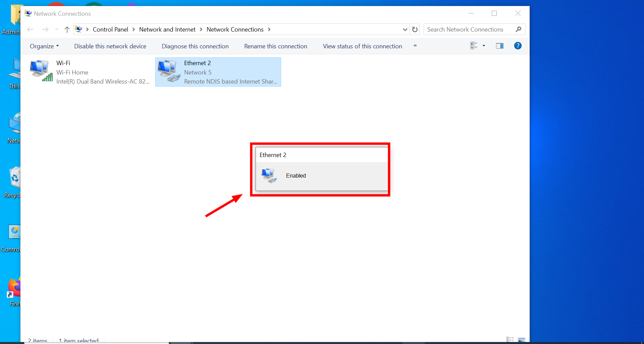
Task: Go up one level with the Up arrow
Action: (67, 30)
